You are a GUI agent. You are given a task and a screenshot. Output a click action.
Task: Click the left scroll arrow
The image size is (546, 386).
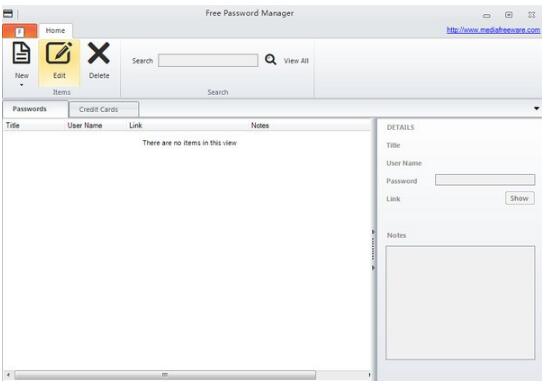(x=8, y=375)
